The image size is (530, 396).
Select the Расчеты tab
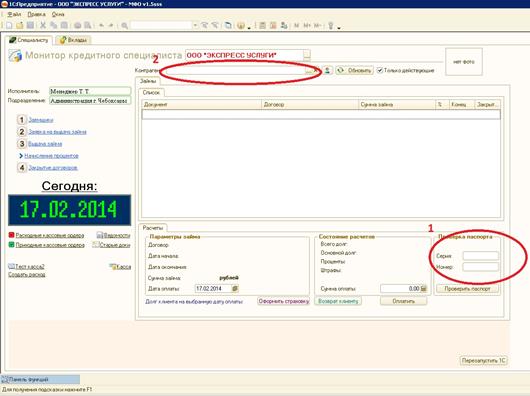coord(152,228)
